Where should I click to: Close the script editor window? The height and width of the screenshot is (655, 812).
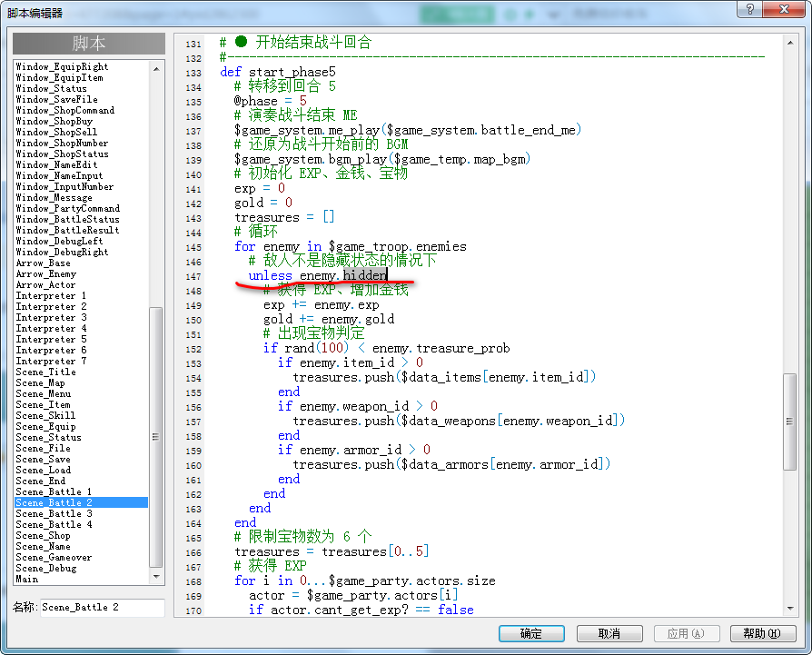tap(784, 9)
